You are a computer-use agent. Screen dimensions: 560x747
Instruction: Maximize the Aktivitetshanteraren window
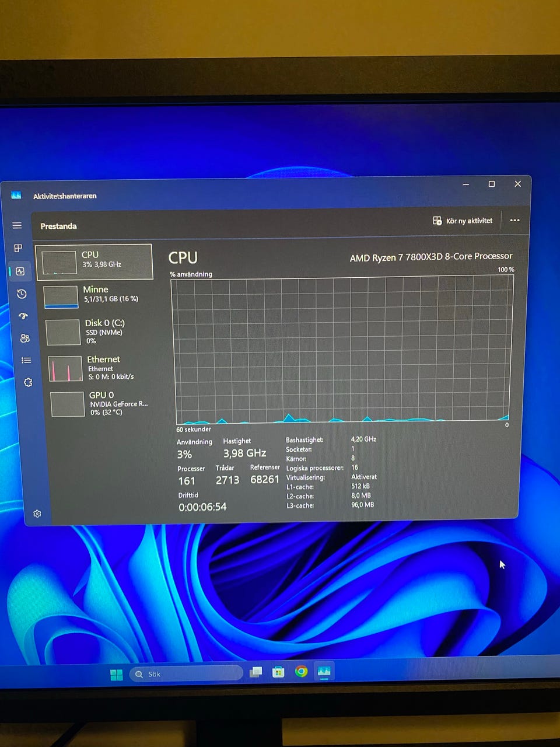point(492,184)
